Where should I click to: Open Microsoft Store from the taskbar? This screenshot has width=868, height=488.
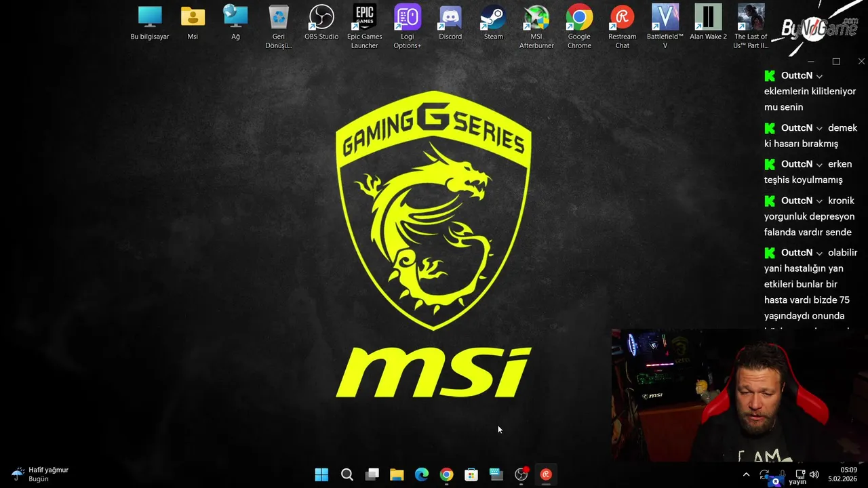click(471, 474)
